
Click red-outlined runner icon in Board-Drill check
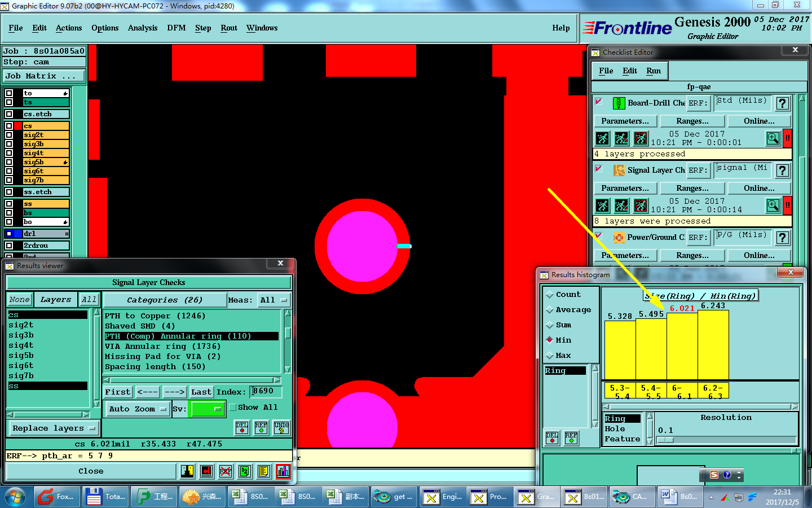[641, 138]
